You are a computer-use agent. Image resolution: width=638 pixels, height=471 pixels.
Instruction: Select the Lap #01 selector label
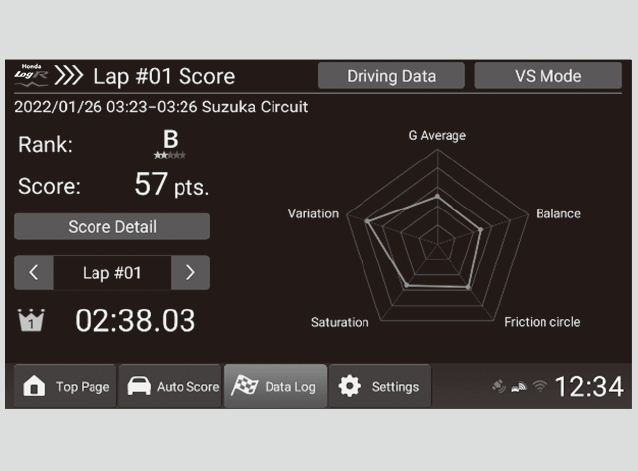click(112, 272)
